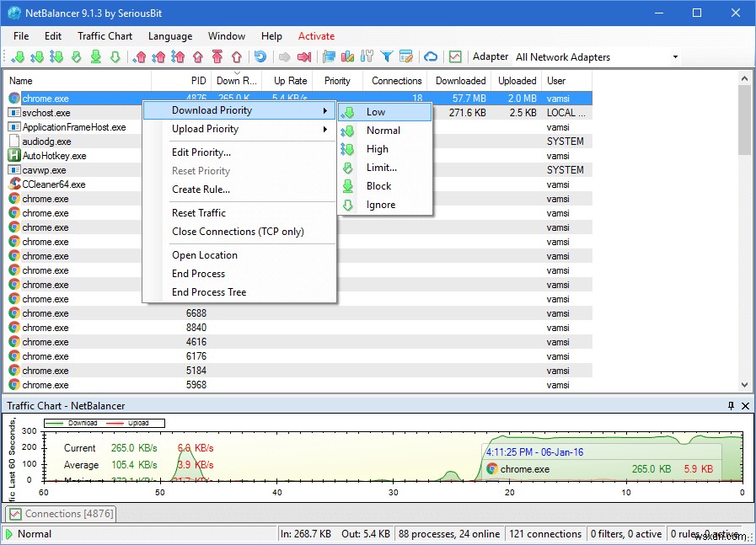Open the filter funnel toolbar icon
Viewport: 756px width, 545px height.
tap(387, 56)
